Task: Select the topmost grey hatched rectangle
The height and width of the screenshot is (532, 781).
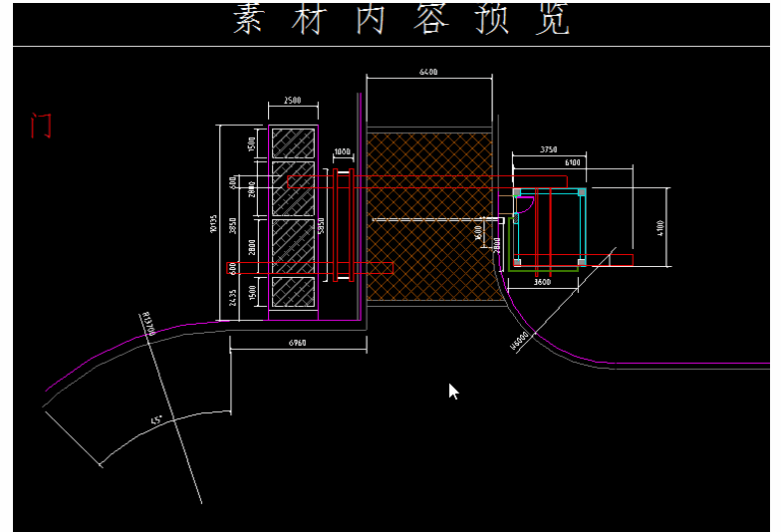Action: tap(294, 142)
